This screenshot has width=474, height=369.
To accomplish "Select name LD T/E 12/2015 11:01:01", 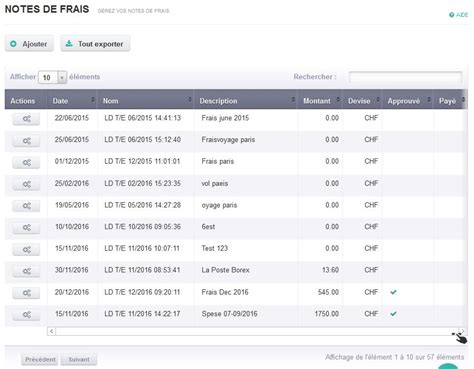I will [142, 161].
